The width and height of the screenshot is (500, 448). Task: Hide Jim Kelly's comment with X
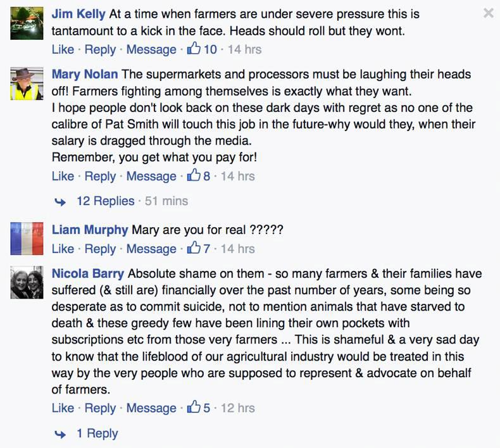[488, 13]
